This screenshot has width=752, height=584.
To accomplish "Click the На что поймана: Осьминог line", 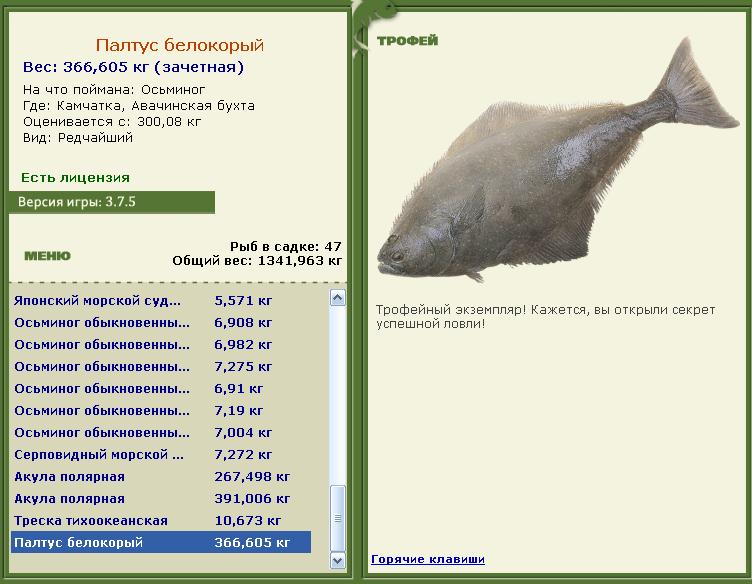I will click(x=114, y=90).
